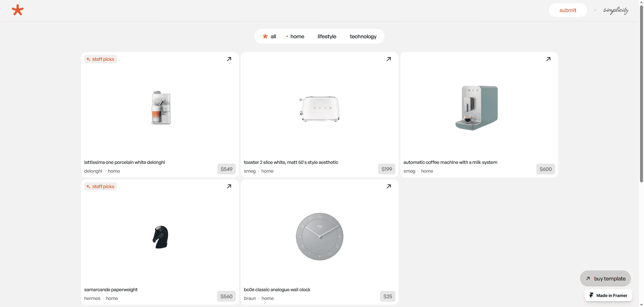Image resolution: width=644 pixels, height=307 pixels.
Task: Open the grey braun wall clock image
Action: click(x=320, y=236)
